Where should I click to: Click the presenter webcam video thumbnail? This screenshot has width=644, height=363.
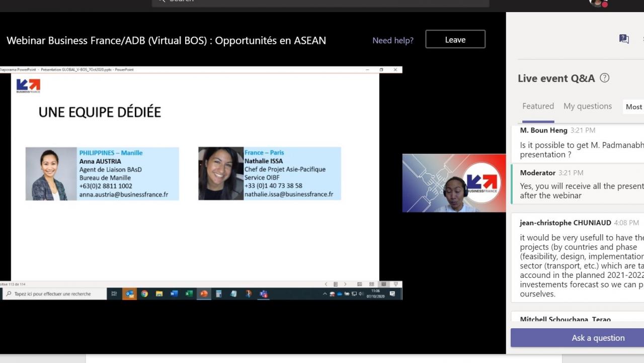pos(454,183)
